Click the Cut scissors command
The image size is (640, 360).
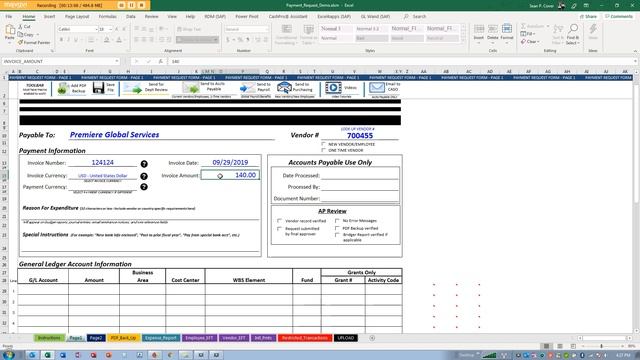tap(24, 27)
